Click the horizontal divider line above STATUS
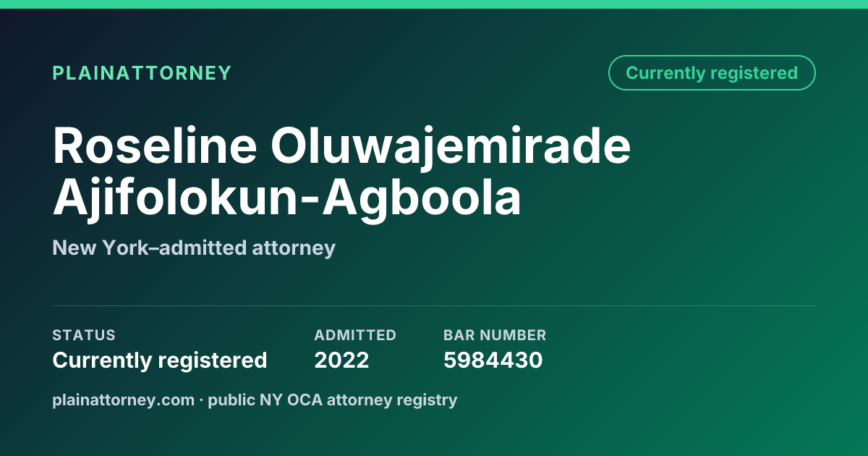 click(x=434, y=305)
